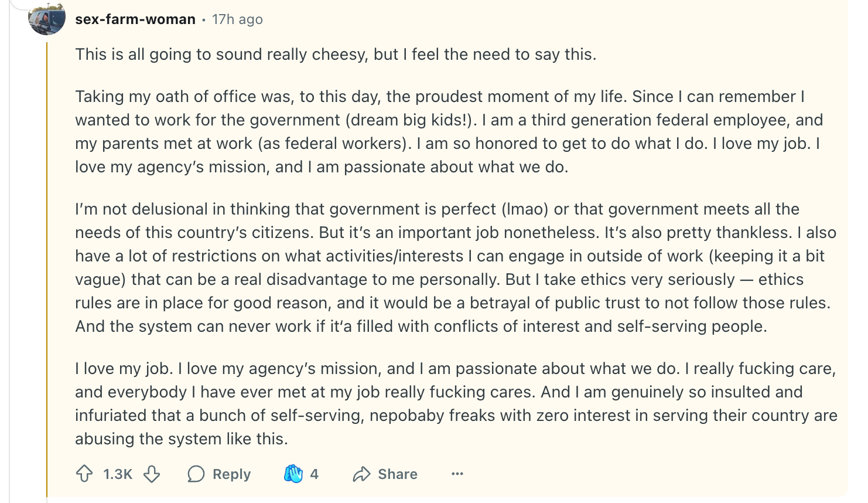The image size is (868, 503).
Task: Click the clapping hands award icon
Action: click(x=293, y=474)
